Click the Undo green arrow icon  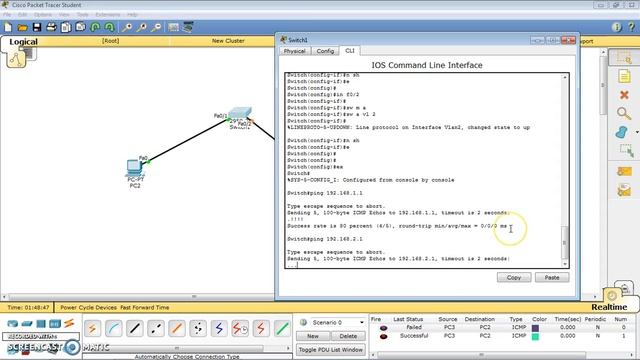click(95, 27)
